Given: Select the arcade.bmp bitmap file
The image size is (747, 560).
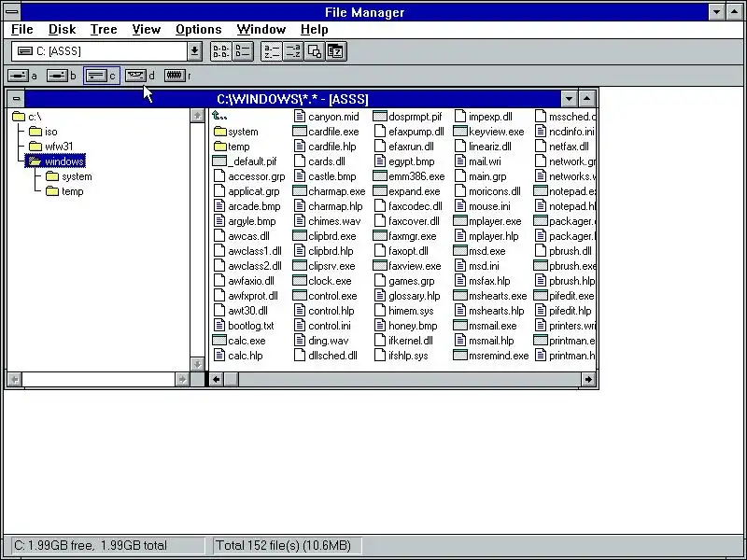Looking at the screenshot, I should [x=247, y=206].
